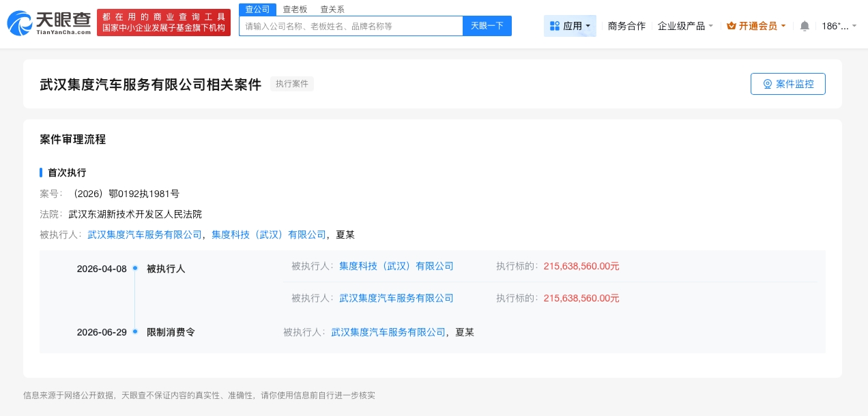
Task: Click second 执行标的 amount 215,638,560.00元
Action: pyautogui.click(x=581, y=298)
